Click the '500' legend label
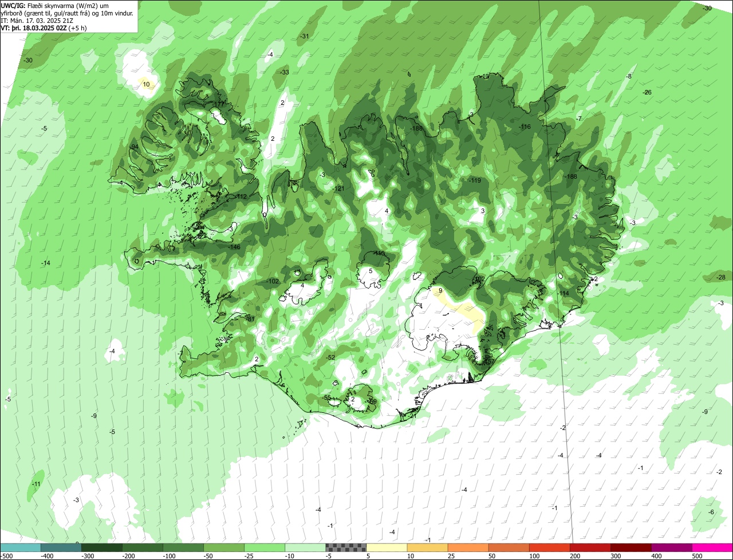Viewport: 733px width, 560px height. [x=697, y=556]
